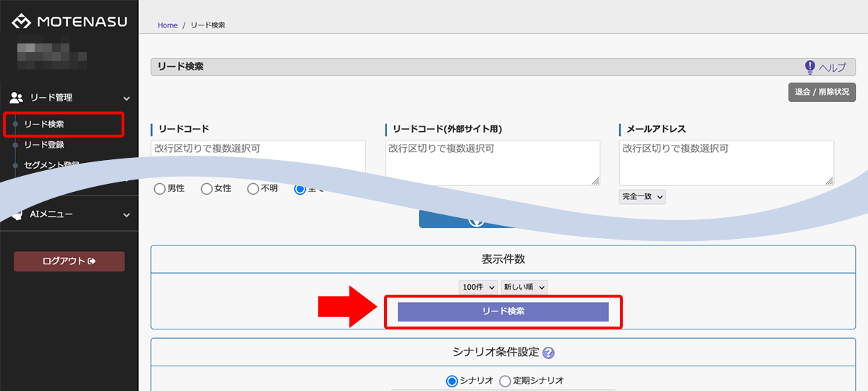Screen dimensions: 868x391
Task: Open the 新しい順 sort order dropdown
Action: [x=524, y=287]
